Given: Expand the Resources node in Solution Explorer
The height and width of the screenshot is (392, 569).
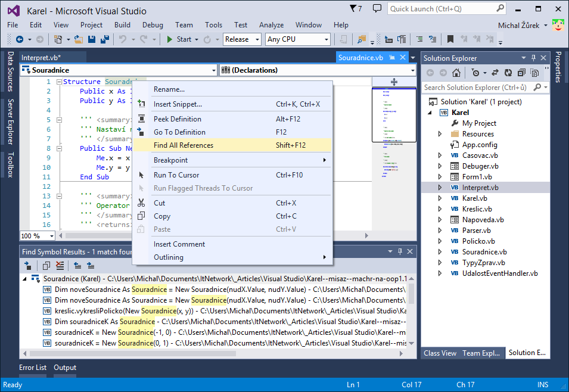Looking at the screenshot, I should (x=441, y=133).
